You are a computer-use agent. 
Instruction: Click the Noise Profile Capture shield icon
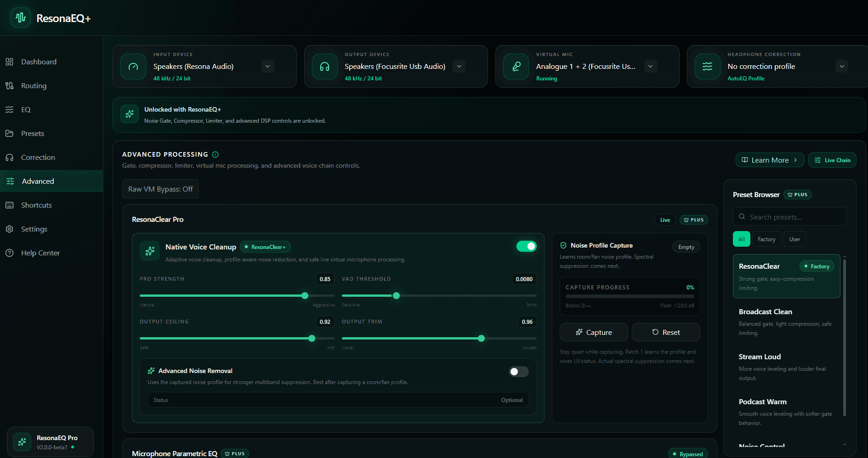563,245
